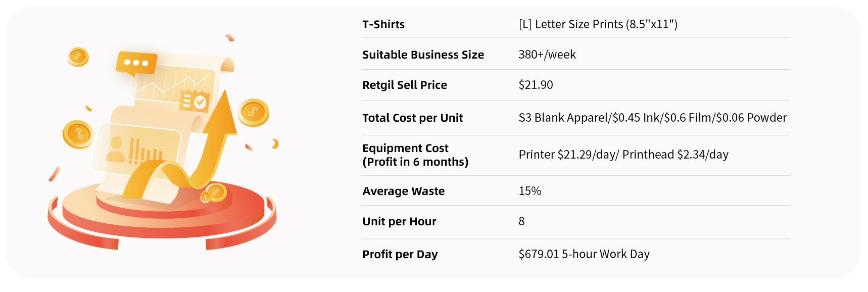Click the gold coin at top left
868x292 pixels.
78,57
